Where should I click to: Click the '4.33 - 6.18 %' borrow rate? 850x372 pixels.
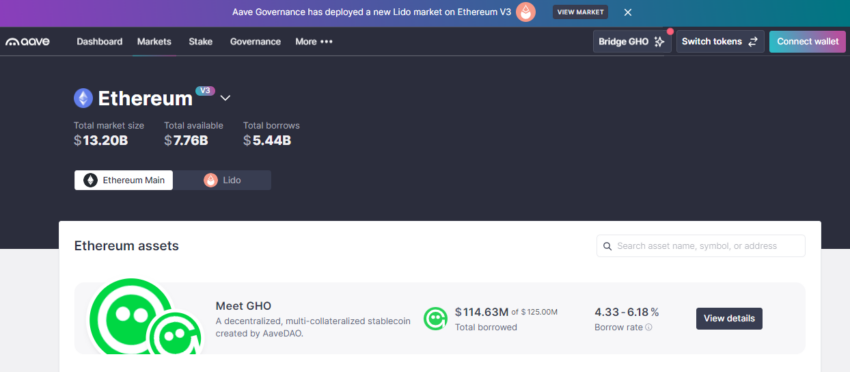pyautogui.click(x=627, y=312)
